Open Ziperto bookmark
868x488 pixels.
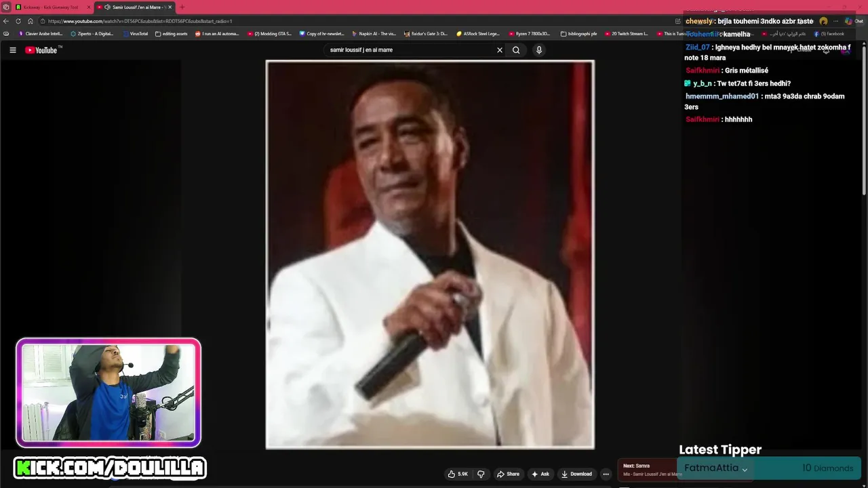point(93,33)
